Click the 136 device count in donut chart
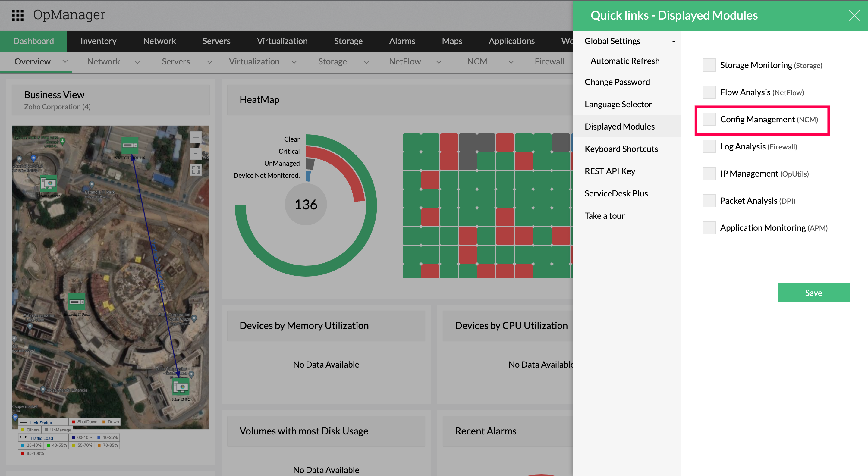 [306, 205]
